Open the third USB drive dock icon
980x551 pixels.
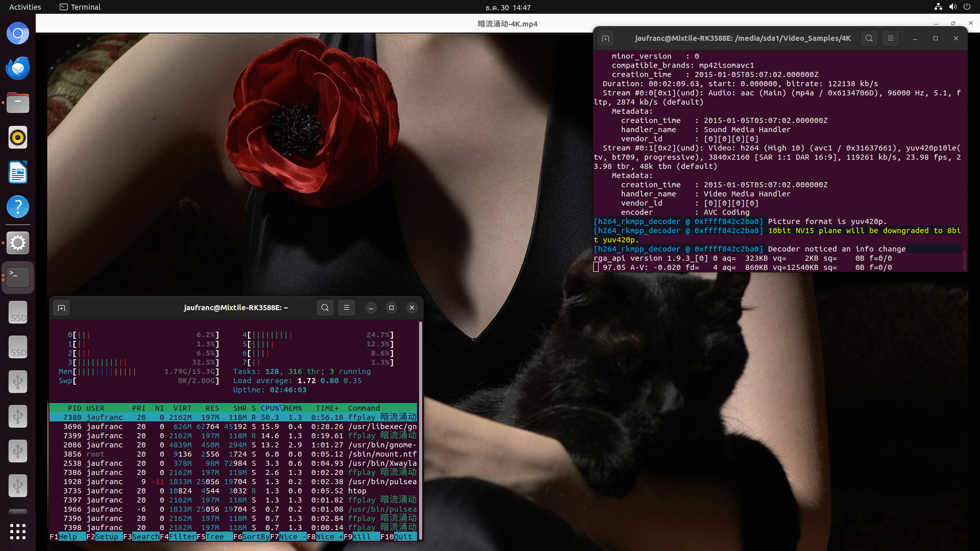click(18, 451)
